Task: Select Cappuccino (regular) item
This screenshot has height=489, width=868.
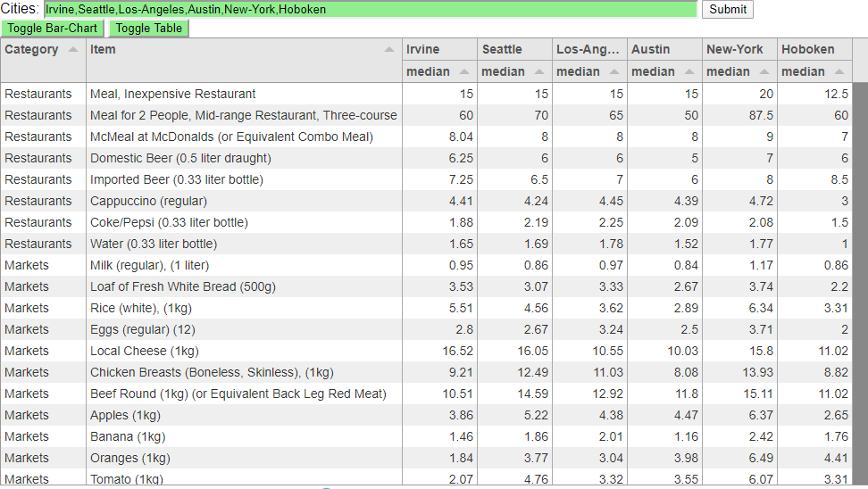Action: [x=148, y=201]
